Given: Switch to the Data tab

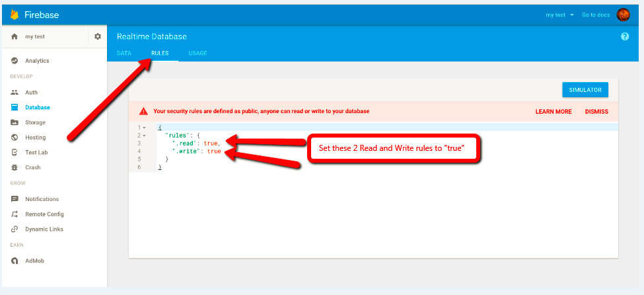Looking at the screenshot, I should click(x=124, y=53).
